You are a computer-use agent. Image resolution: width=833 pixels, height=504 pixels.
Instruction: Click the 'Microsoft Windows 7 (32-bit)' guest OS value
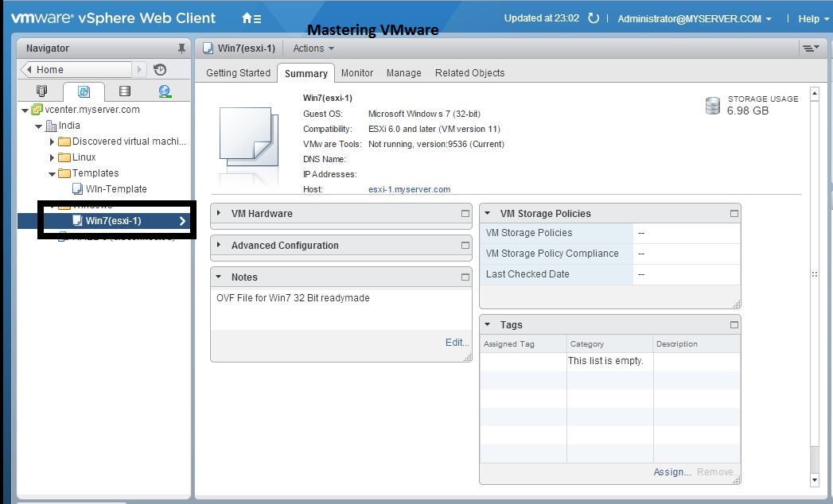click(x=424, y=114)
